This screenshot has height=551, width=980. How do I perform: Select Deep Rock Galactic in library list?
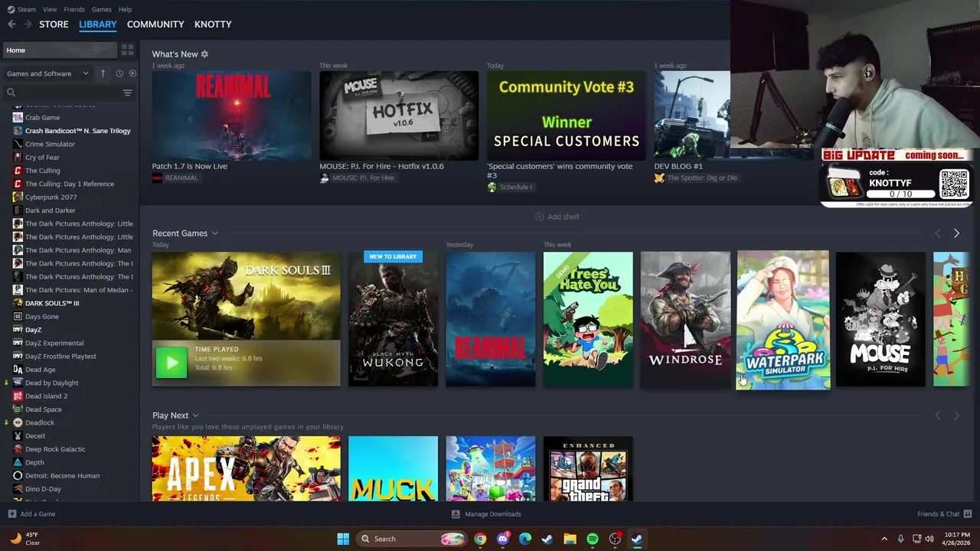click(x=55, y=449)
